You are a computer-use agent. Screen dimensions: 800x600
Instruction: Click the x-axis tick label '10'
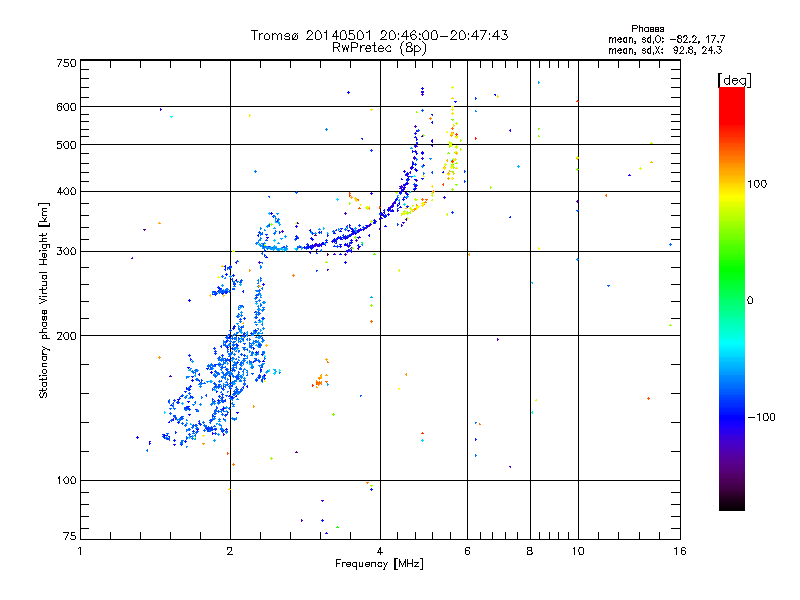pos(578,551)
